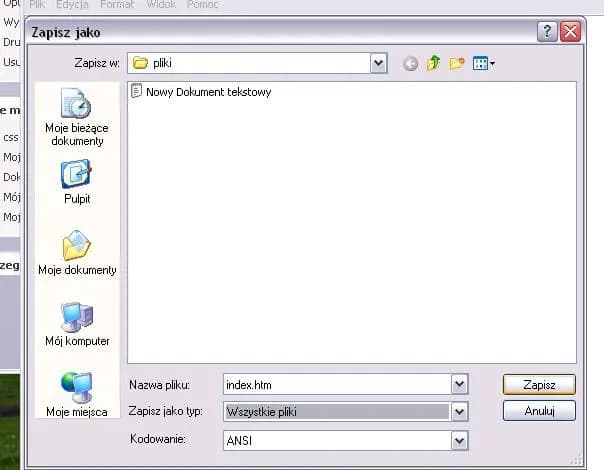Click the dialog help question mark button
The height and width of the screenshot is (470, 604).
(x=547, y=31)
